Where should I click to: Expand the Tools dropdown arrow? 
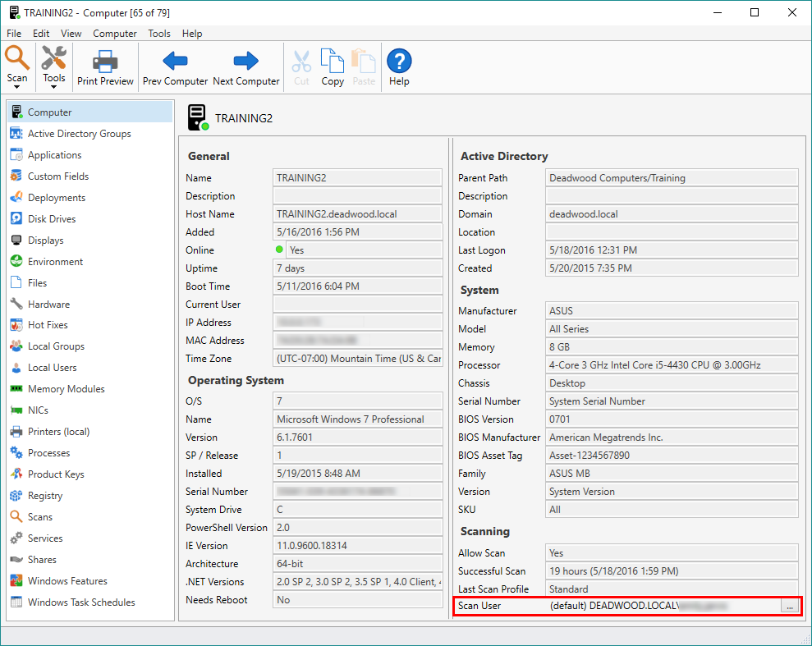[54, 87]
